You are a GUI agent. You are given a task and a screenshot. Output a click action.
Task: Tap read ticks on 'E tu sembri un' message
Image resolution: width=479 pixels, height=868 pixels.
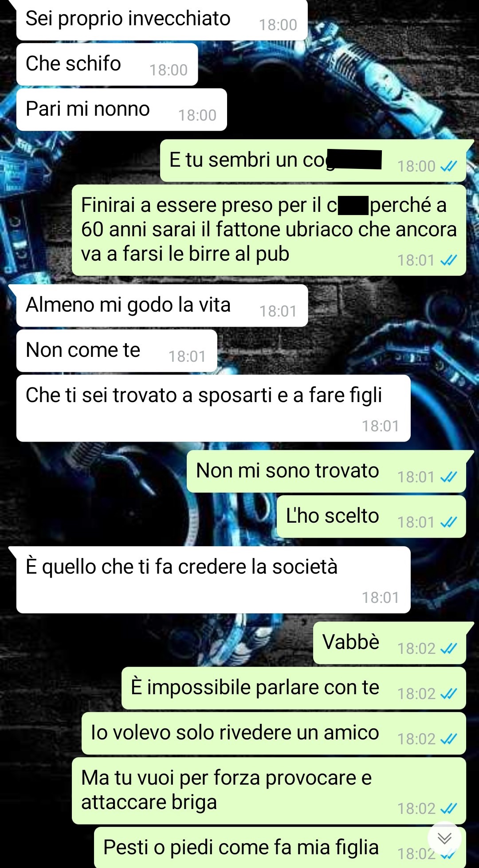448,166
